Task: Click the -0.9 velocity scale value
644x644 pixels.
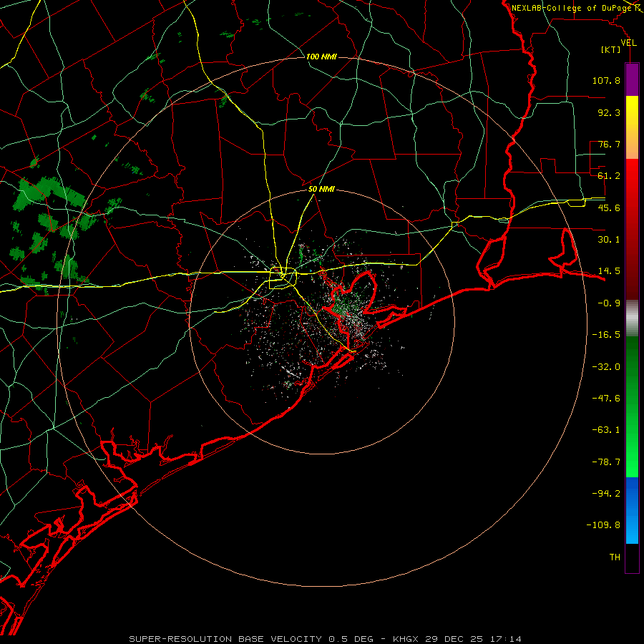Action: pos(609,303)
